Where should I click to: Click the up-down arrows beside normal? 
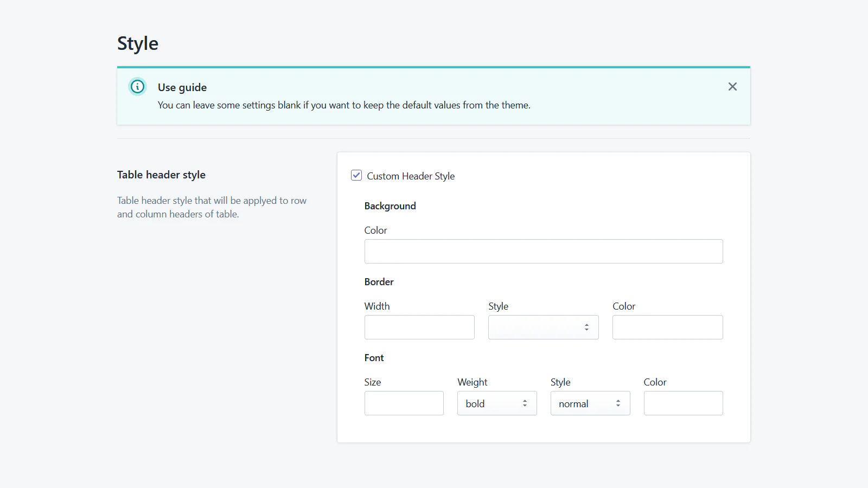click(617, 403)
